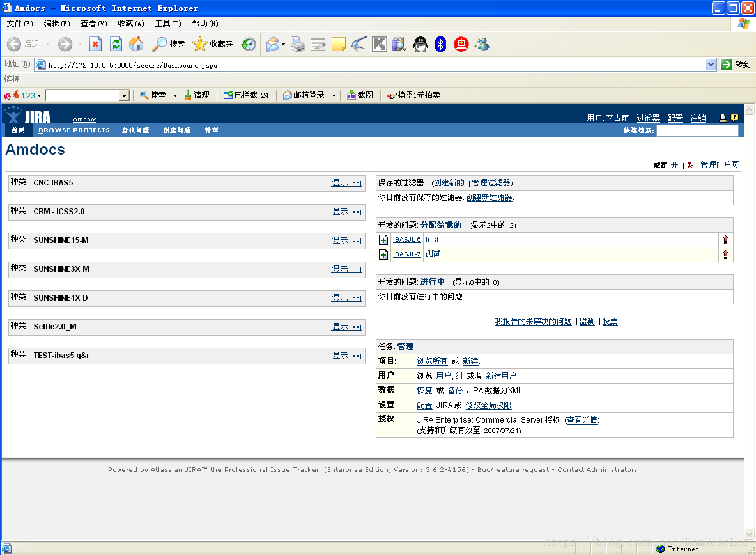The width and height of the screenshot is (756, 555).
Task: Click the 创建新过滤器 link
Action: tap(489, 198)
